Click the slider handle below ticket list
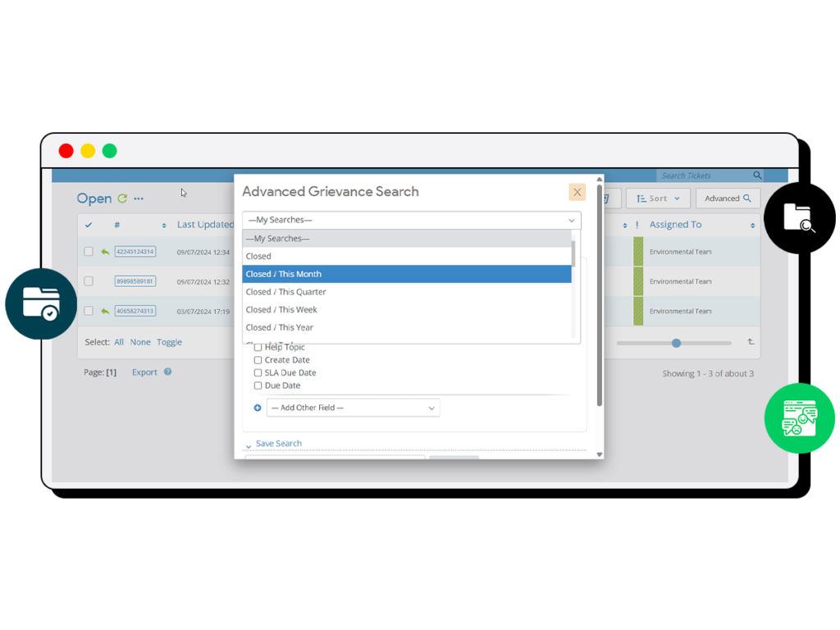This screenshot has height=630, width=840. pyautogui.click(x=676, y=343)
